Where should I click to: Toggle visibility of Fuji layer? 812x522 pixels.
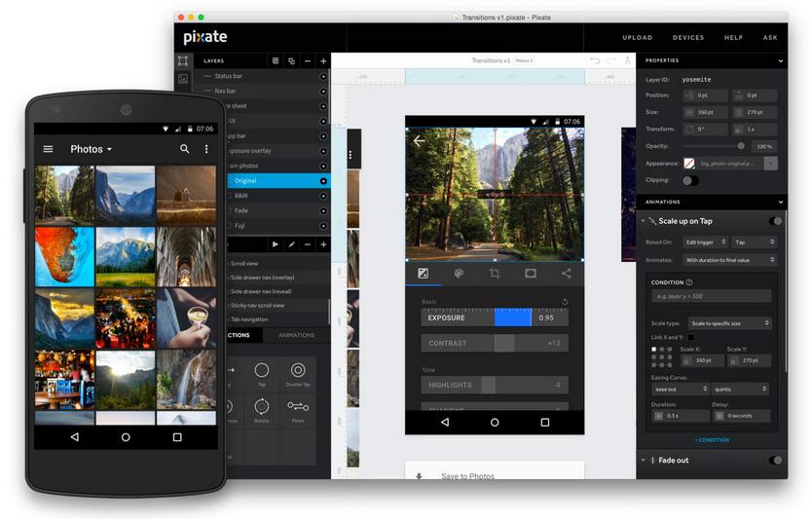click(323, 226)
